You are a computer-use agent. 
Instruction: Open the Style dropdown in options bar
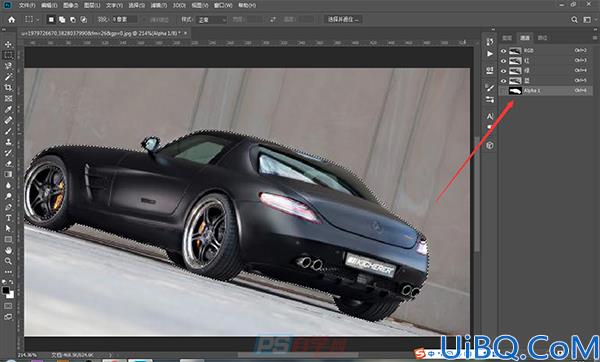[212, 20]
